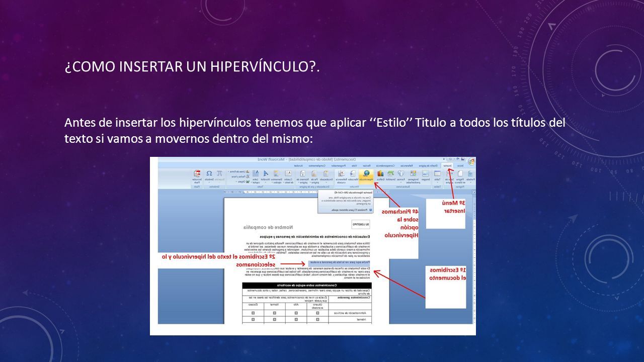Select the Insertar ribbon tab
Viewport: 644px width, 362px height.
[x=447, y=165]
